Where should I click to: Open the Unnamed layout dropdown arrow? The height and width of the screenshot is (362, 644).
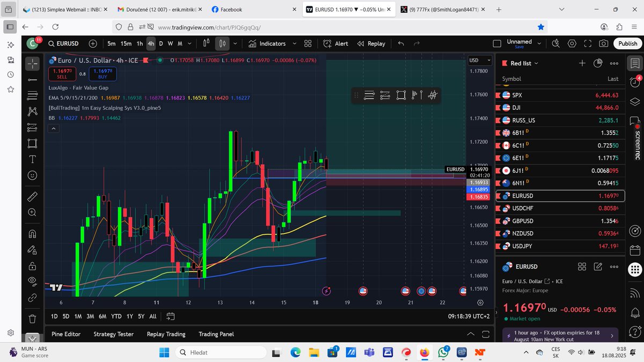coord(540,43)
